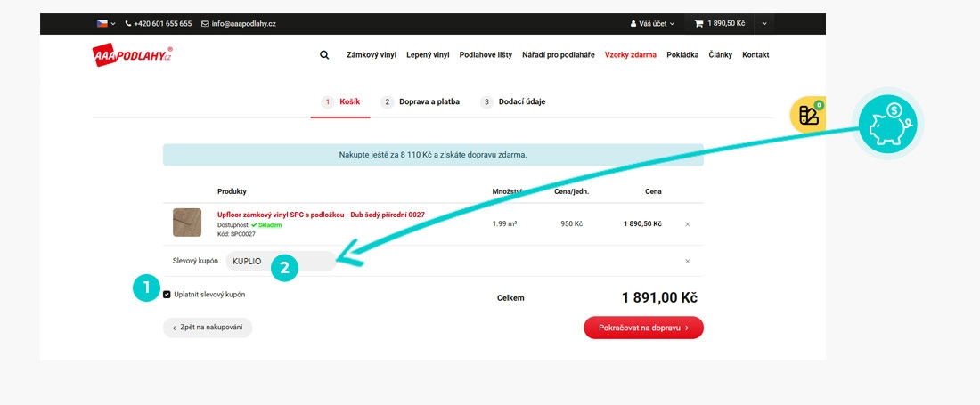Open Lepený vinyl menu item

(429, 55)
